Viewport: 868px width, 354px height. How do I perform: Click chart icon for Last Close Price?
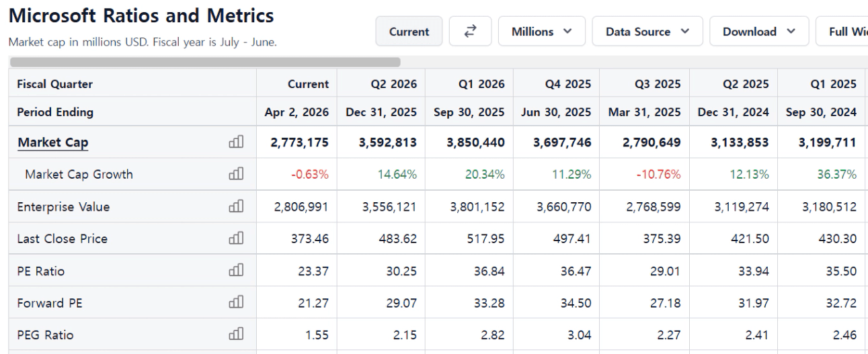236,238
